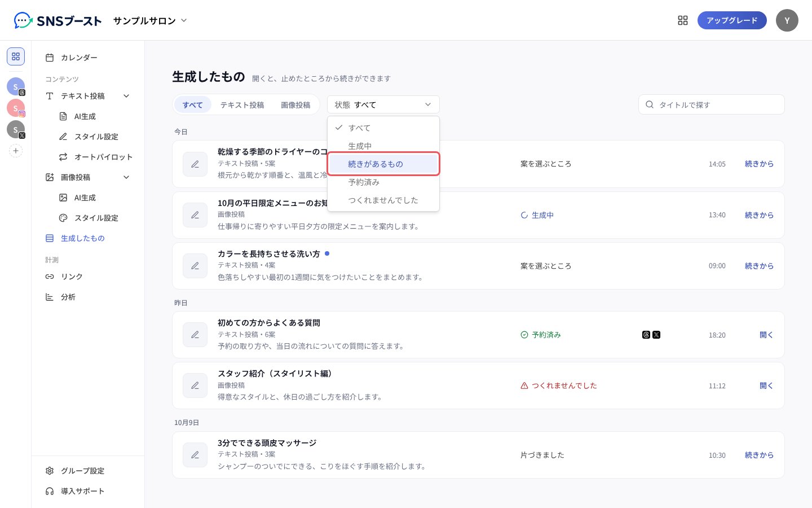This screenshot has width=812, height=508.
Task: Select the X account avatar in the rail
Action: tap(16, 129)
